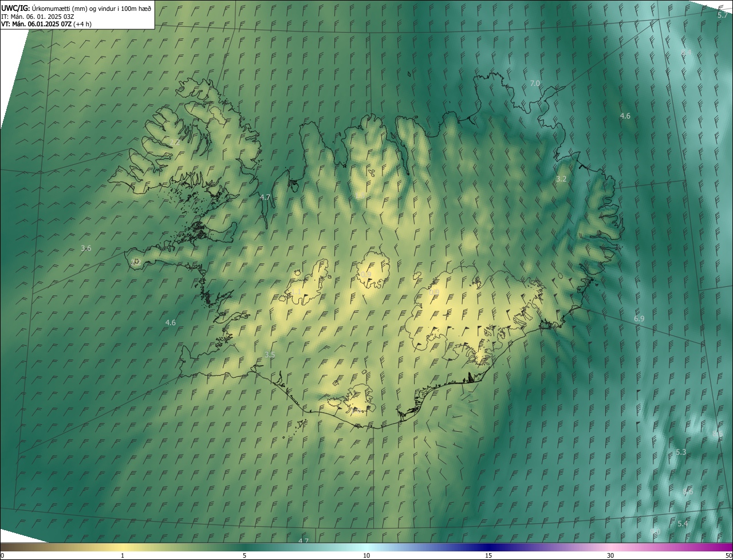Click the map value label 3.5
733x560 pixels.
pyautogui.click(x=270, y=354)
